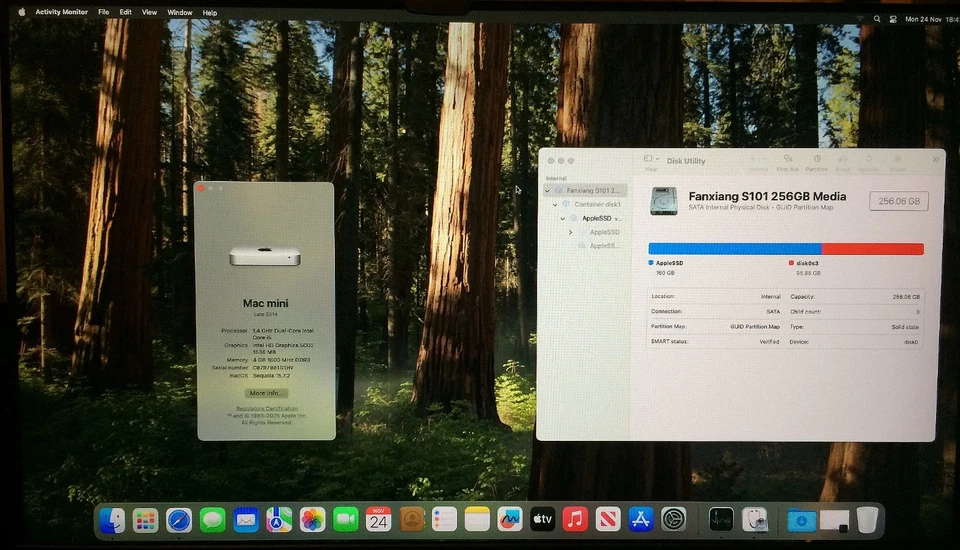
Task: Open App Store from the Dock
Action: (x=640, y=521)
